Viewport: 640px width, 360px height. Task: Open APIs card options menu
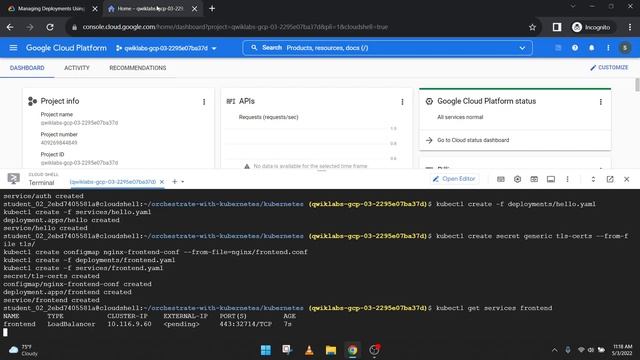pyautogui.click(x=402, y=102)
